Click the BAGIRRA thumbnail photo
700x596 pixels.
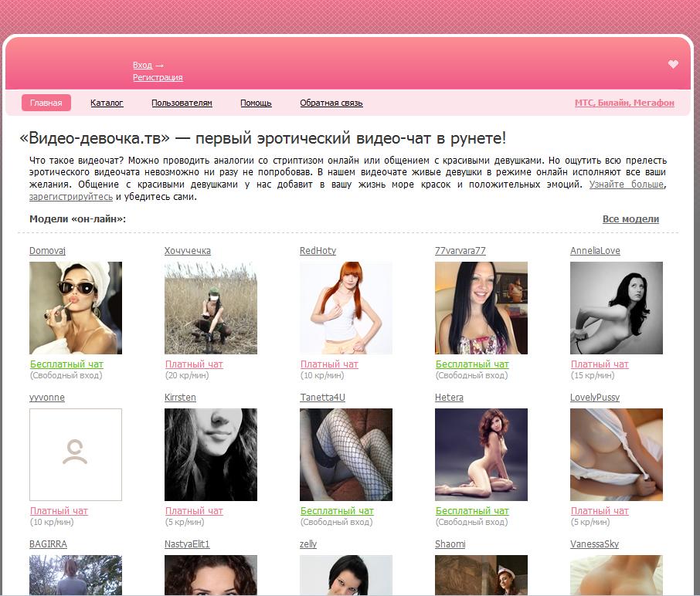point(76,575)
